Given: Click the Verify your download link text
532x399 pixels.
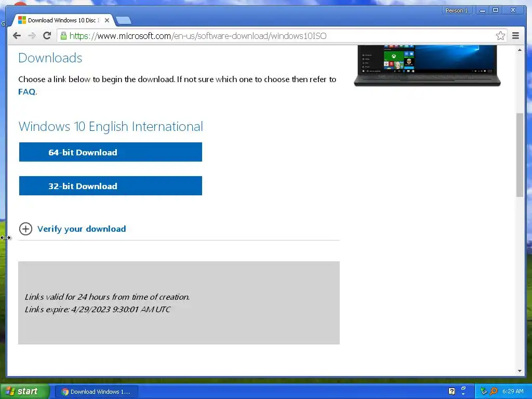Looking at the screenshot, I should [x=82, y=229].
